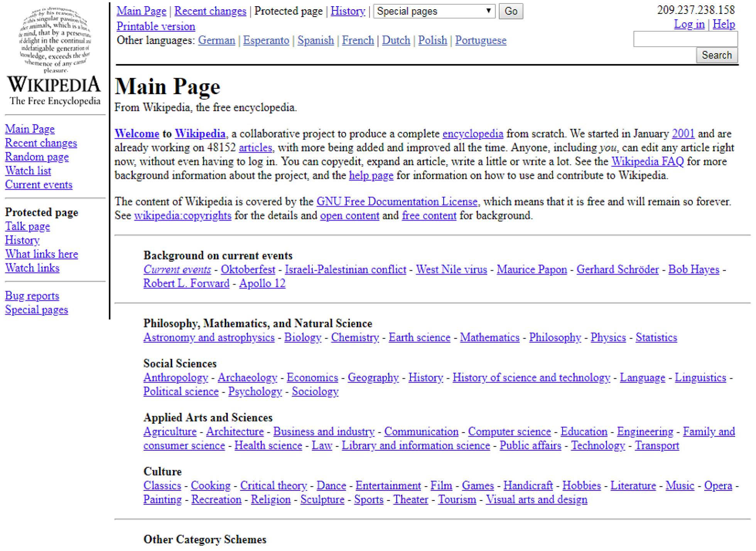View the GNU Free Documentation License

(397, 201)
